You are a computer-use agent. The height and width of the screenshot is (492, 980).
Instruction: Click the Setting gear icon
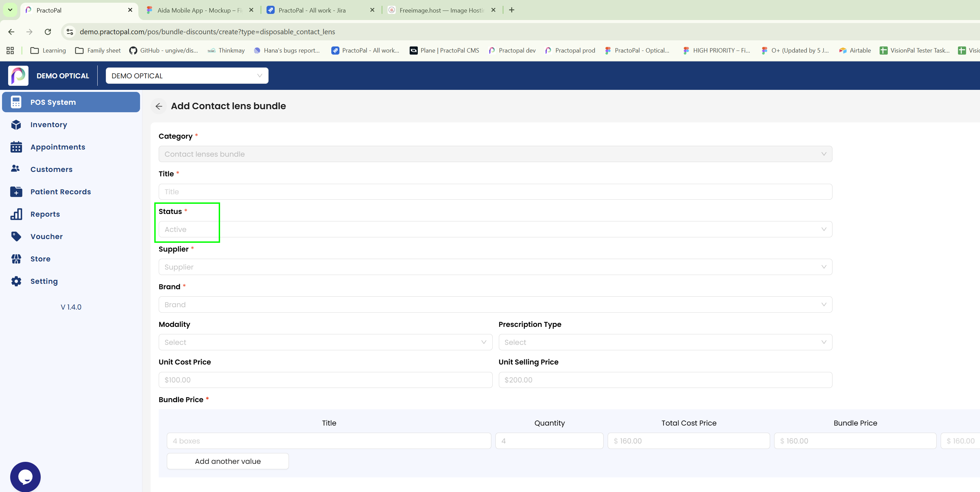click(x=16, y=281)
